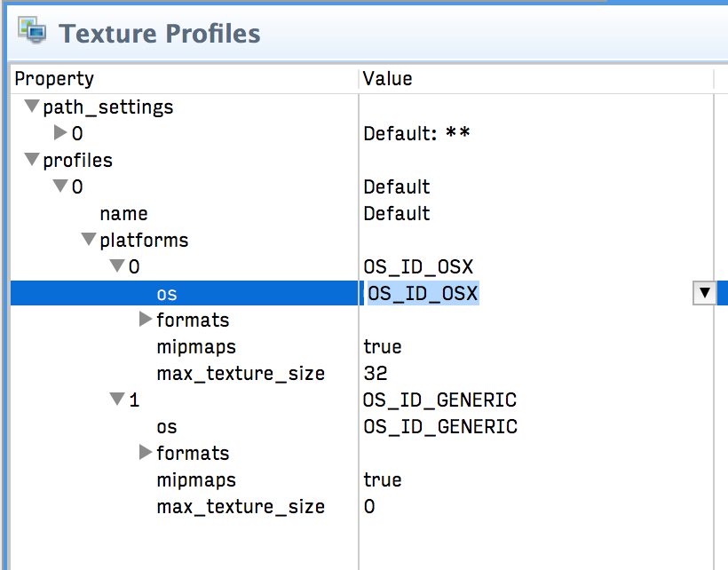Select the max_texture_size row with value 0
Image resolution: width=728 pixels, height=570 pixels.
pyautogui.click(x=240, y=506)
